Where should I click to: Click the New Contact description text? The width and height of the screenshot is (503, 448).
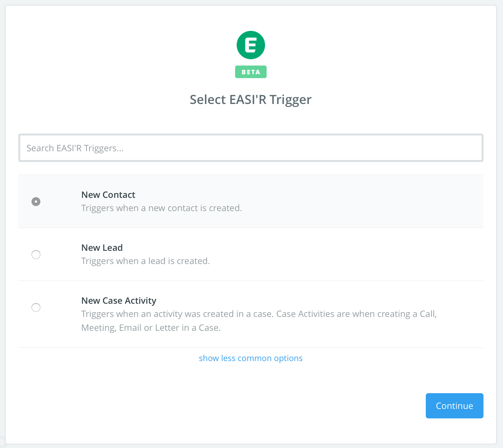tap(161, 208)
